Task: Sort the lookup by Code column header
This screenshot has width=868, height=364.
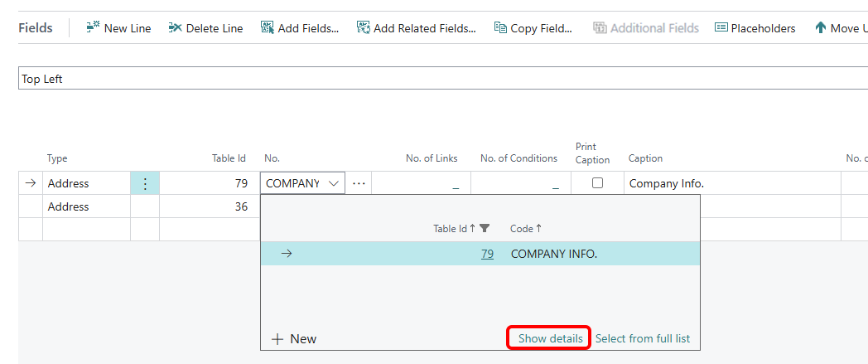Action: [522, 229]
